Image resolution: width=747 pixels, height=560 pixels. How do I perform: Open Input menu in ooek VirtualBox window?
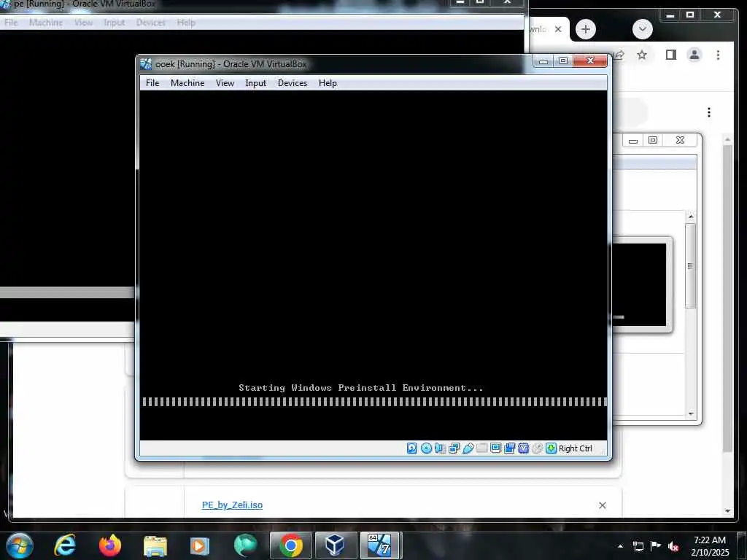(x=256, y=83)
